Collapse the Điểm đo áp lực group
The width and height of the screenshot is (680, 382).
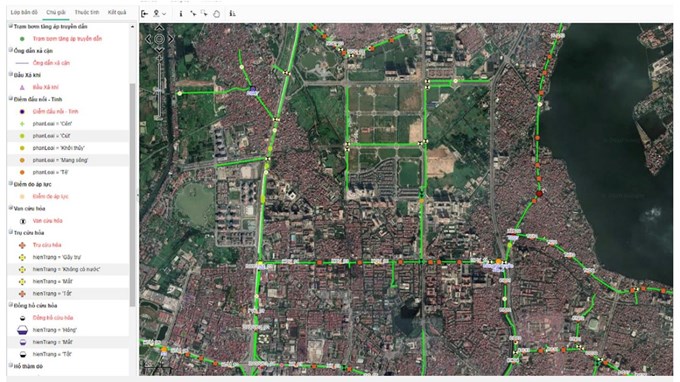pyautogui.click(x=10, y=184)
